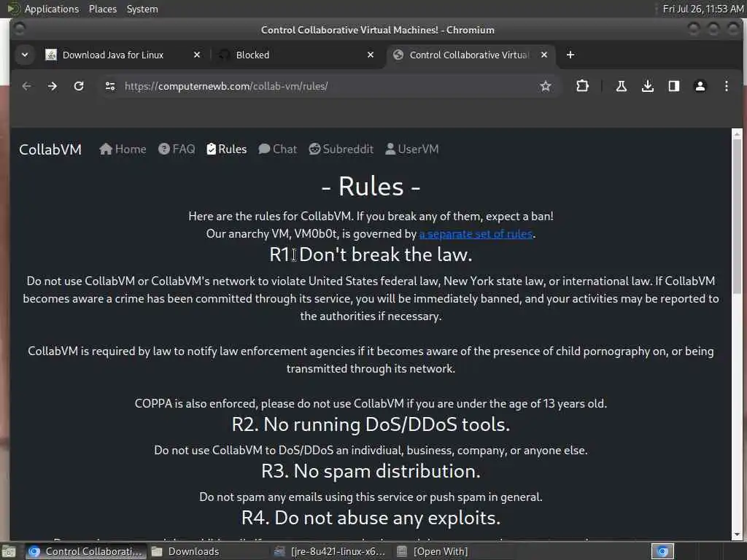Open the window menu icon in title bar
747x560 pixels.
pos(20,29)
